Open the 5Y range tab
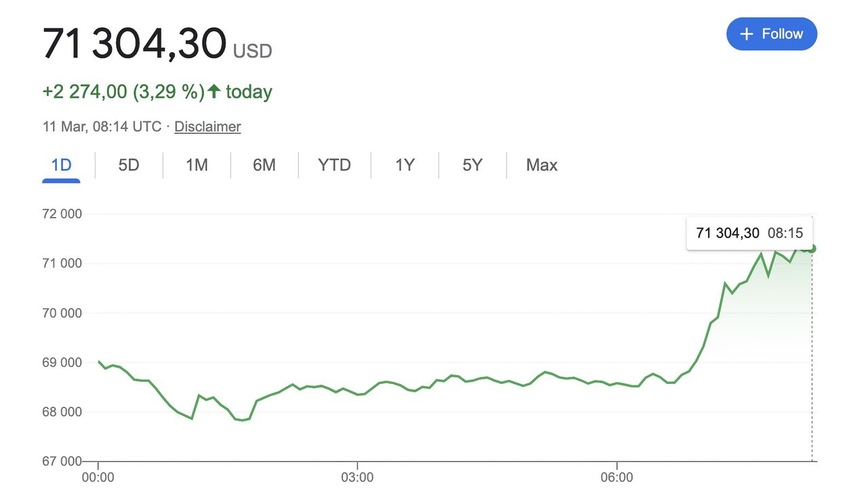Image resolution: width=868 pixels, height=496 pixels. [x=472, y=165]
